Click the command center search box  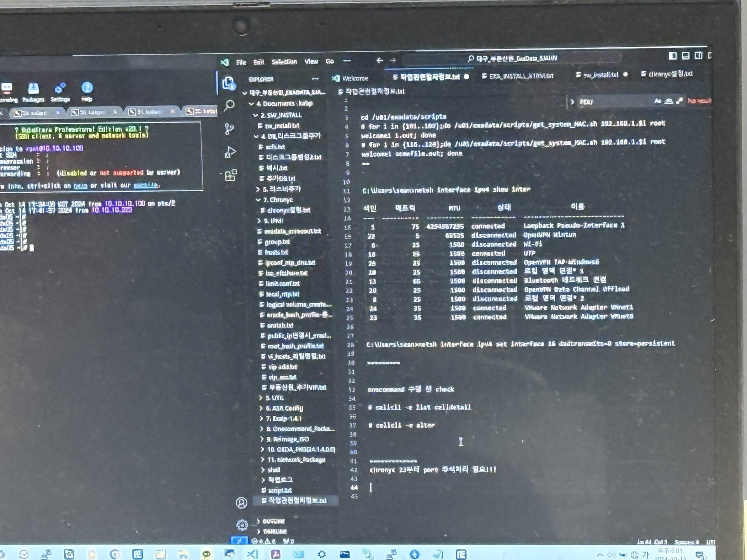[x=512, y=59]
